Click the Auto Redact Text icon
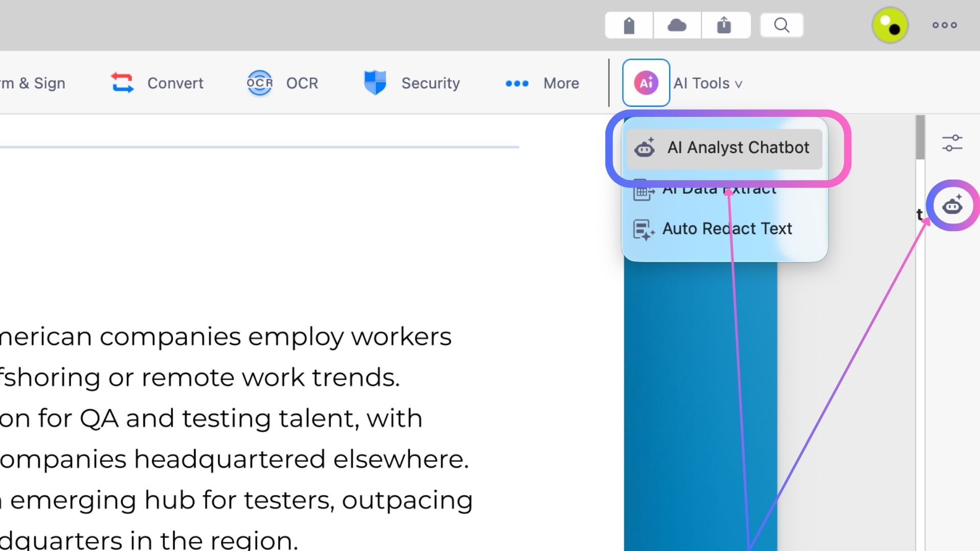Screen dimensions: 980x551 (x=644, y=230)
